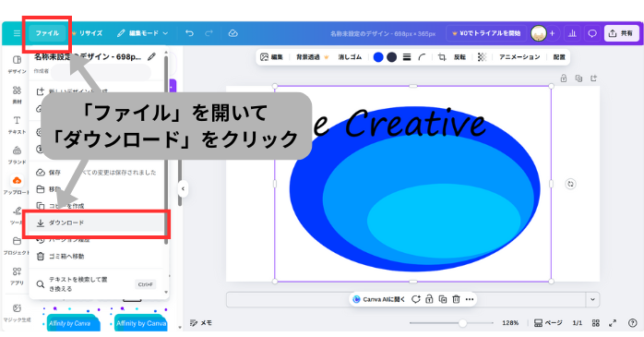The width and height of the screenshot is (644, 337).
Task: Open the analytics bar chart icon
Action: (x=572, y=33)
